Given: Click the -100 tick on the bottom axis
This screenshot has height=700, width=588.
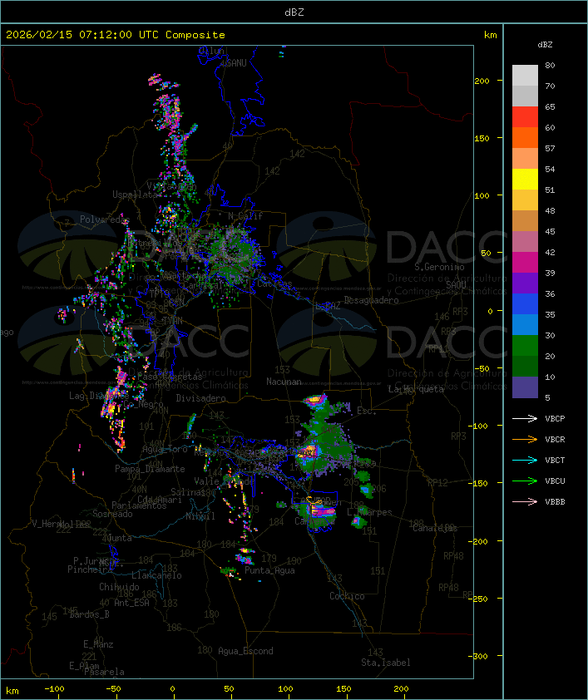Looking at the screenshot, I should point(54,689).
